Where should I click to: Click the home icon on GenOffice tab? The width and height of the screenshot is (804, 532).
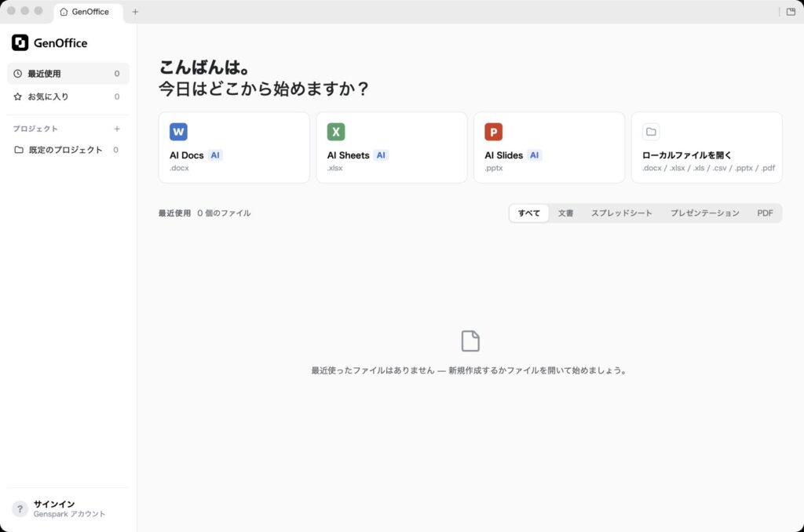[x=64, y=12]
